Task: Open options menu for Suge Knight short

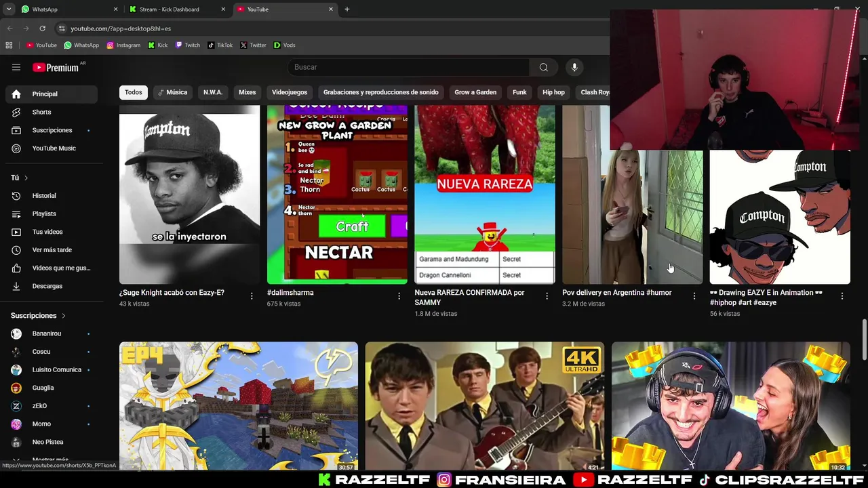Action: click(252, 296)
